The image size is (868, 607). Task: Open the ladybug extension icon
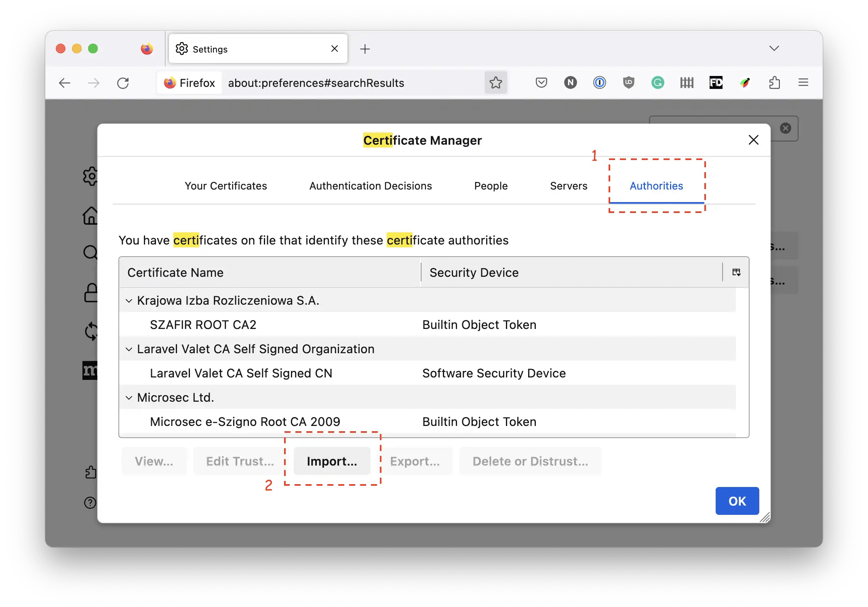point(746,83)
